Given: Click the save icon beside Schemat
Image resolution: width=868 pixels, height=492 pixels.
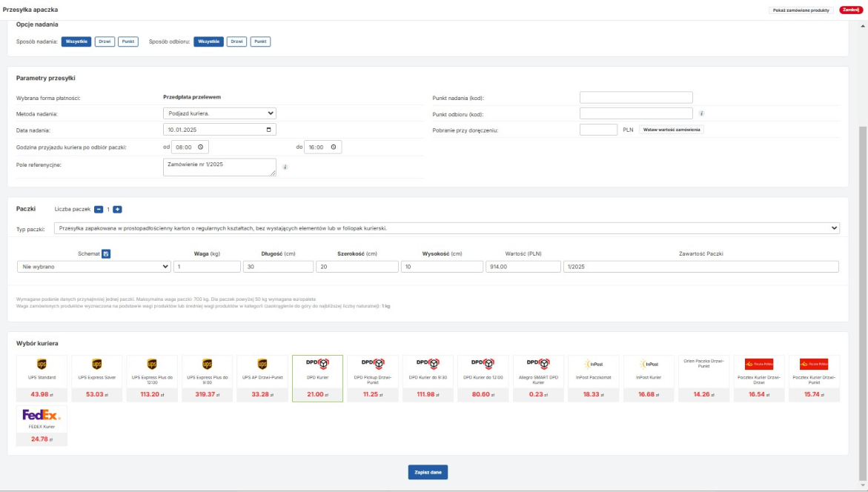Looking at the screenshot, I should (106, 254).
